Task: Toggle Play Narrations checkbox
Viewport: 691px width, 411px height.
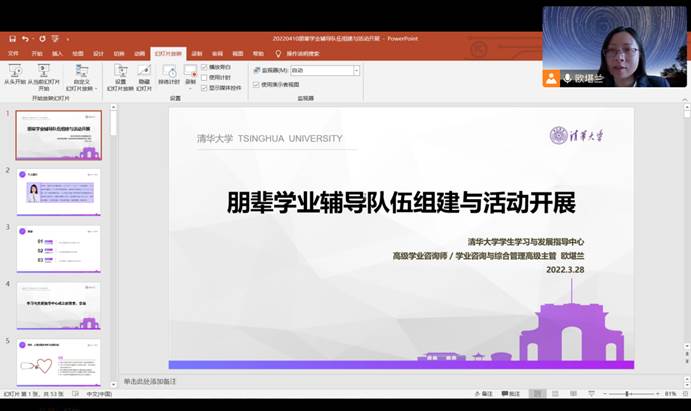Action: [x=204, y=67]
